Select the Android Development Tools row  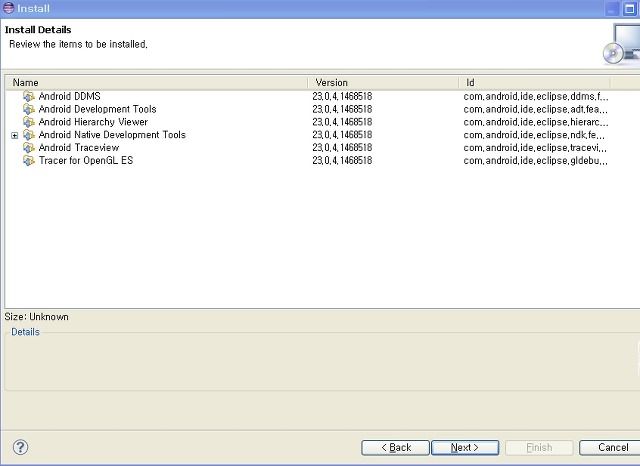click(322, 109)
